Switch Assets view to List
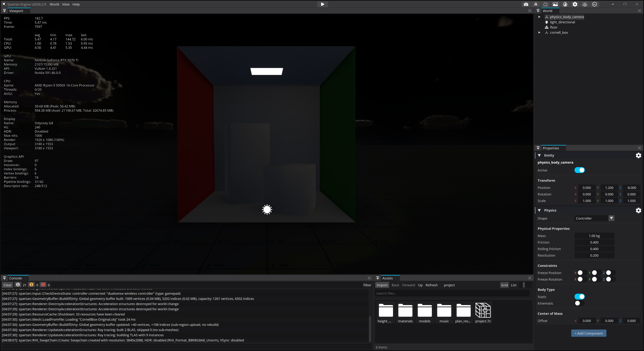This screenshot has height=351, width=644. click(x=514, y=285)
